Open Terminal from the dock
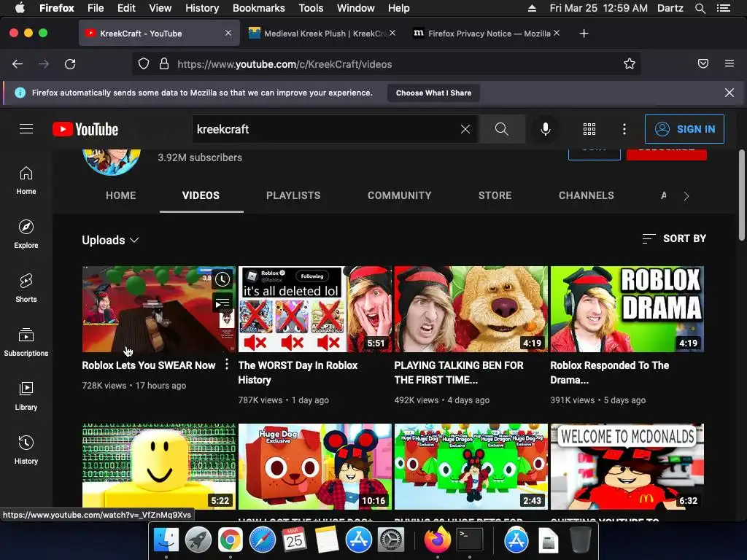The width and height of the screenshot is (747, 560). tap(470, 540)
